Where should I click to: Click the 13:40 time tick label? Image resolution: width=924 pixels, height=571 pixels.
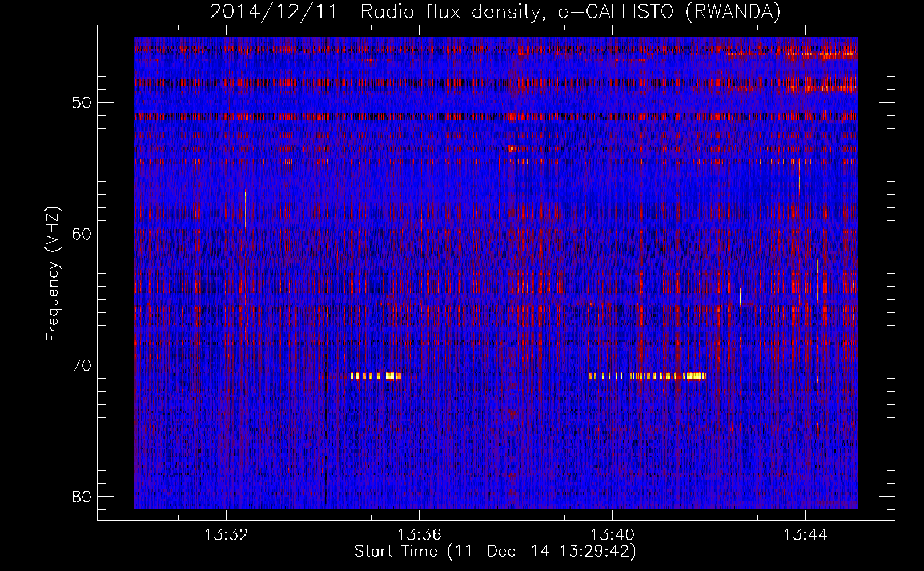[x=613, y=535]
